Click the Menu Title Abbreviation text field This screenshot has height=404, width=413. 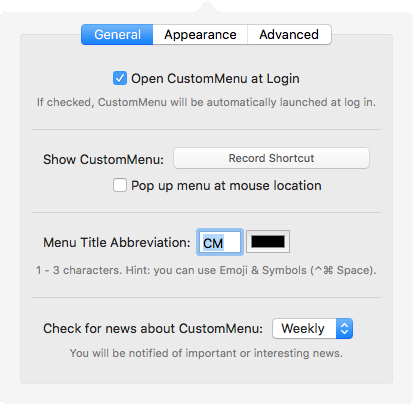[220, 242]
